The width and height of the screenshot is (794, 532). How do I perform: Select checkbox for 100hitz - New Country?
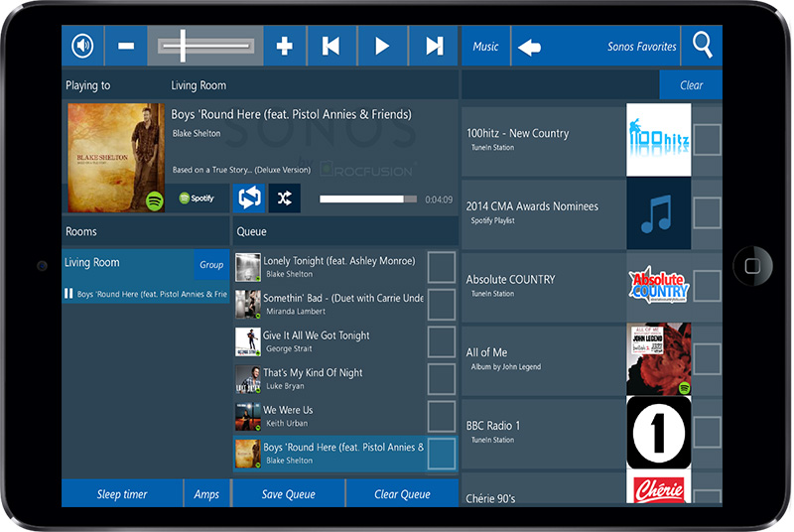pos(707,140)
